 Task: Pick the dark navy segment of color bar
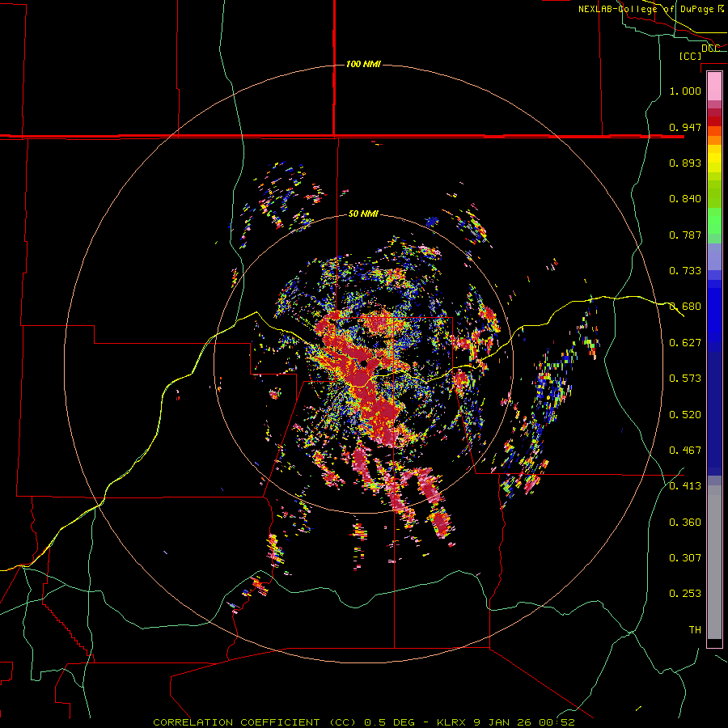714,413
